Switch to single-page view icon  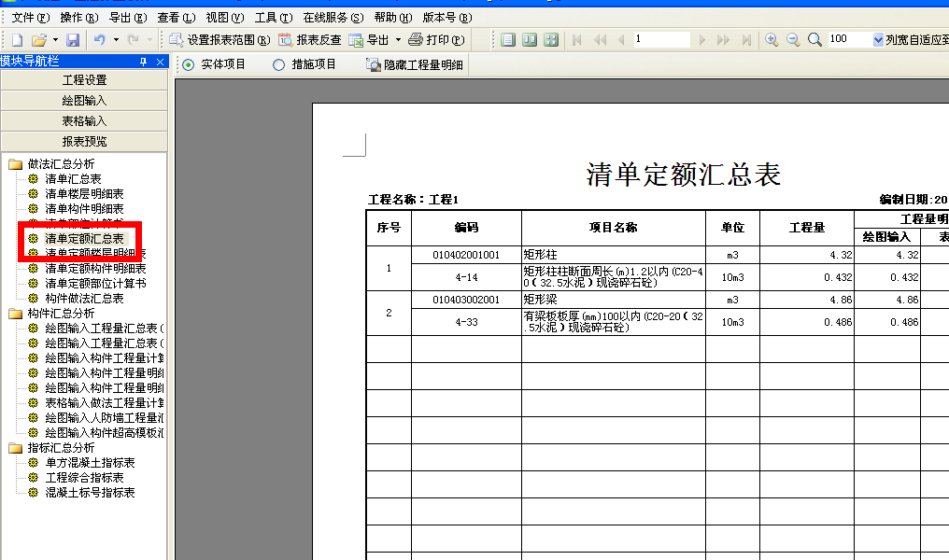(508, 40)
